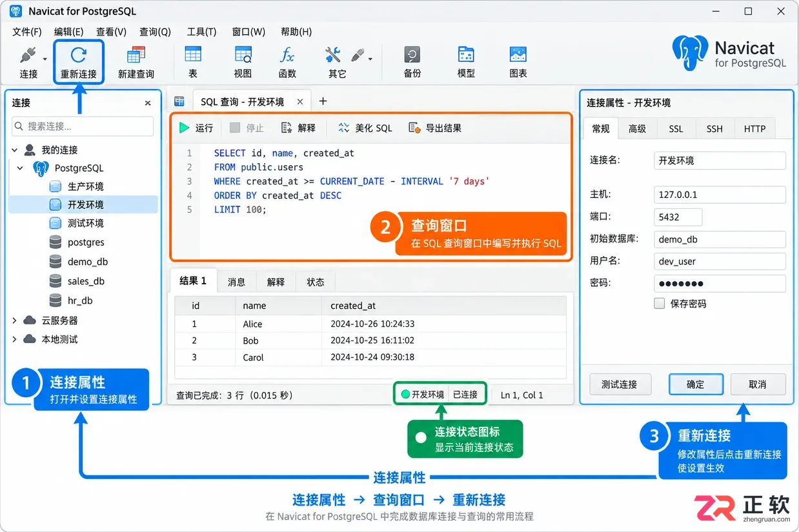Click the New Query (新建查询) icon
The width and height of the screenshot is (799, 532).
[x=136, y=55]
